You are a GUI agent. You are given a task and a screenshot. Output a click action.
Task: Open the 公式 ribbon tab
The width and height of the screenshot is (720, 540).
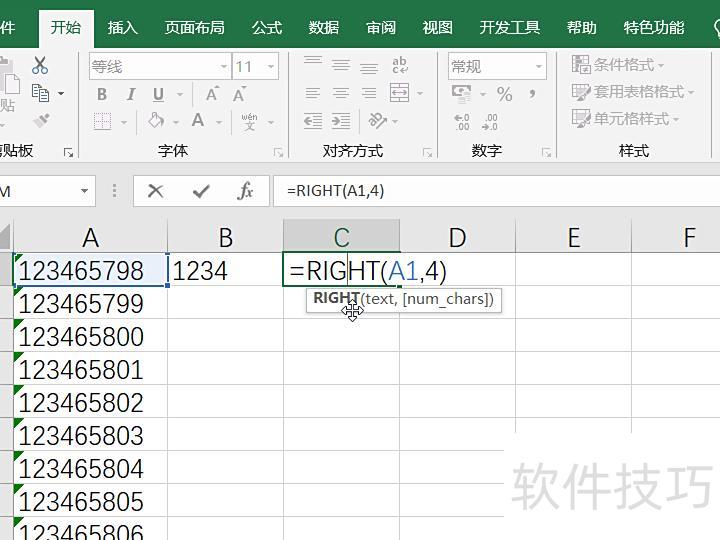click(x=267, y=28)
